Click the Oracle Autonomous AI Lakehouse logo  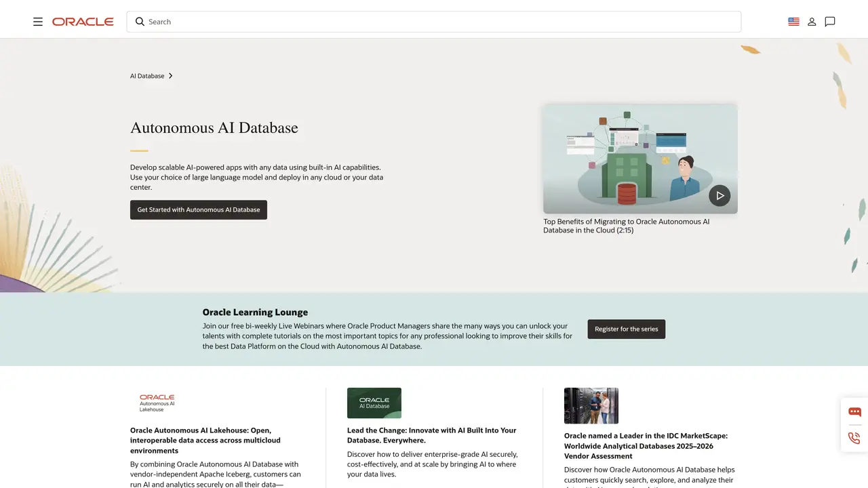pyautogui.click(x=157, y=403)
